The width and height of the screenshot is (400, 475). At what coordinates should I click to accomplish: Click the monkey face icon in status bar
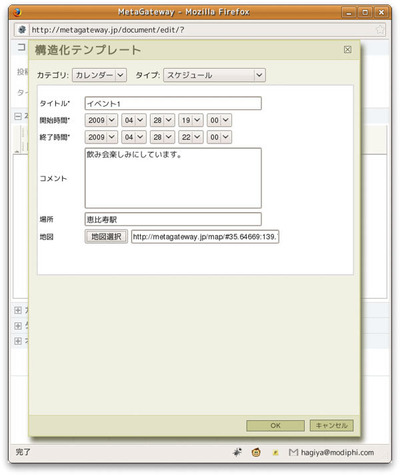coord(256,452)
